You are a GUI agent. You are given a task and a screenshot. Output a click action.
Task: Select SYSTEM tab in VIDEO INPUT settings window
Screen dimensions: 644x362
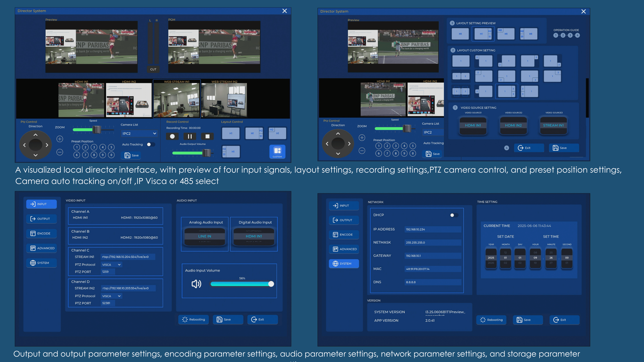(x=41, y=263)
